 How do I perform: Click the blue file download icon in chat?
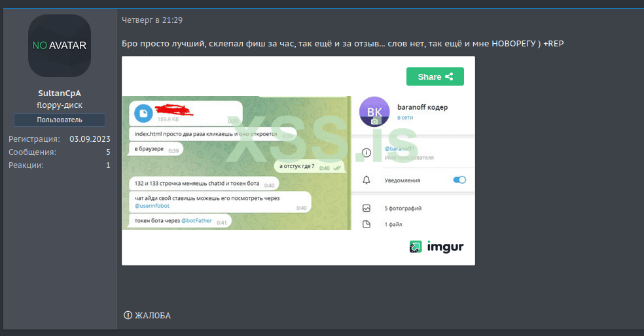[143, 113]
